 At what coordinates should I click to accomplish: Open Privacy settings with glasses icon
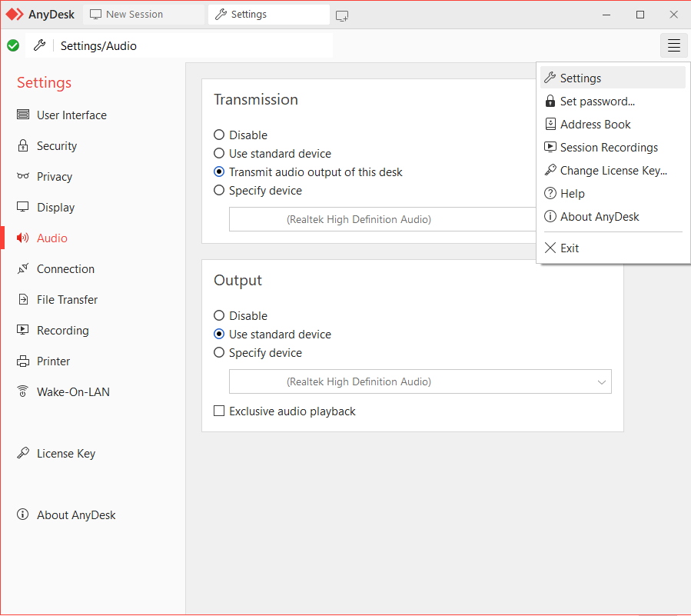point(54,177)
